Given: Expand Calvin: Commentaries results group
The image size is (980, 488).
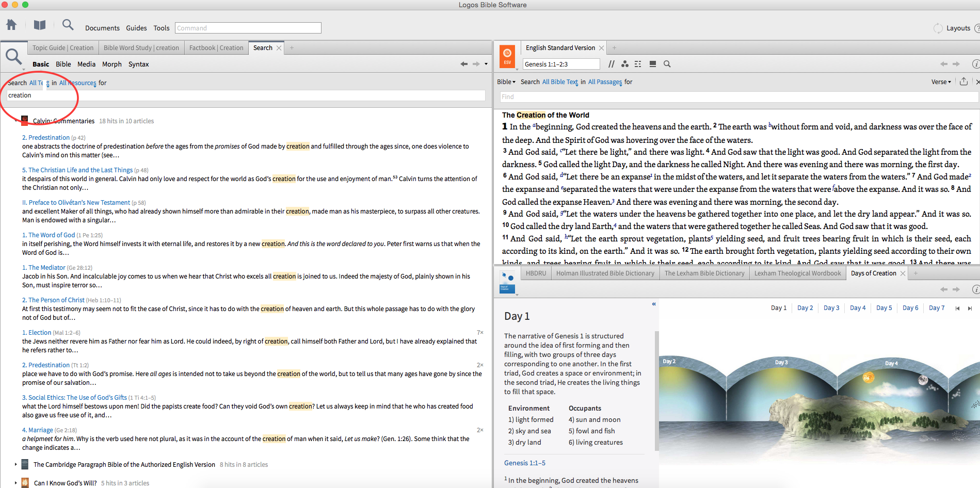Looking at the screenshot, I should pos(16,121).
